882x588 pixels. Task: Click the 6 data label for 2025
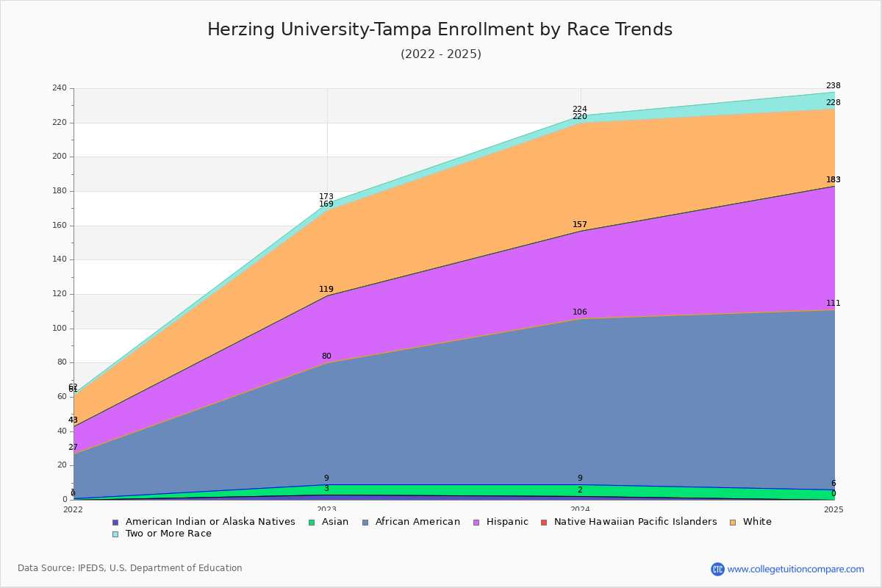click(x=833, y=484)
